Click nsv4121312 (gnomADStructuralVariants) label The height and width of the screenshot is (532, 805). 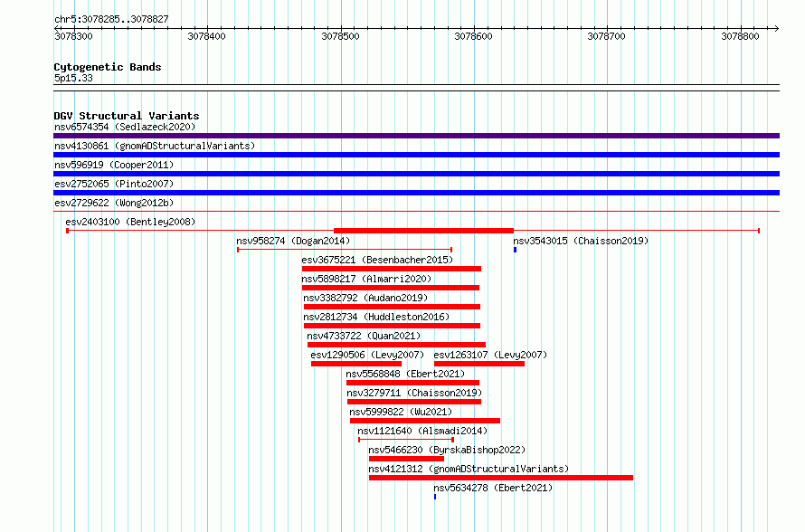[x=469, y=469]
